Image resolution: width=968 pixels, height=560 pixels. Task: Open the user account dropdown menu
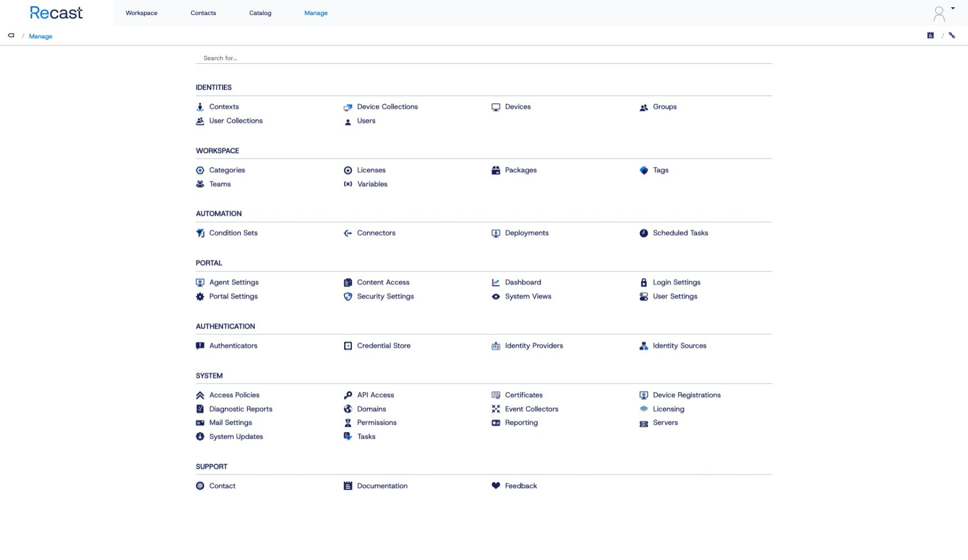943,13
